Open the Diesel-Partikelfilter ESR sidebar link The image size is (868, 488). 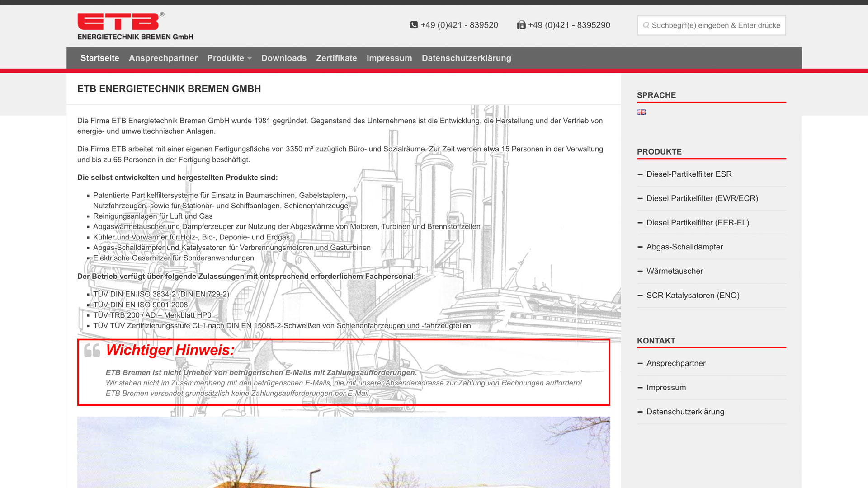tap(689, 174)
